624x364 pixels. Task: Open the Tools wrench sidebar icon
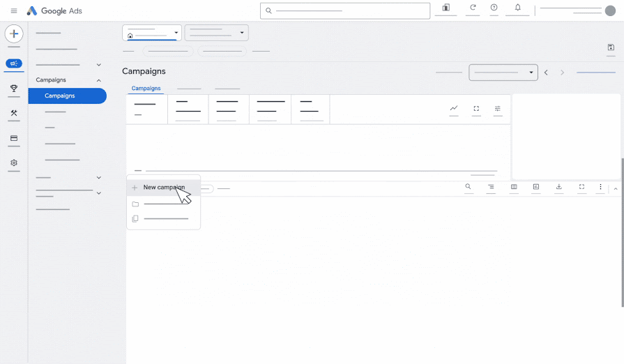(14, 113)
